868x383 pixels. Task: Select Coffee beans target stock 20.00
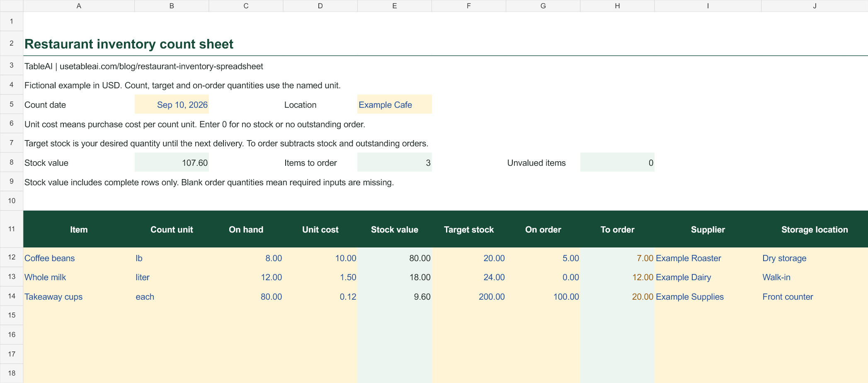(x=468, y=258)
